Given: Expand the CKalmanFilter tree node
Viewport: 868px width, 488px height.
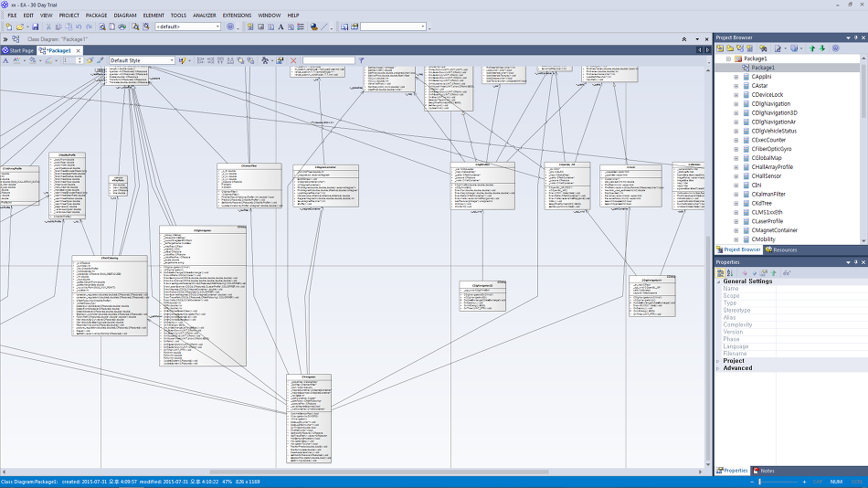Looking at the screenshot, I should click(736, 195).
